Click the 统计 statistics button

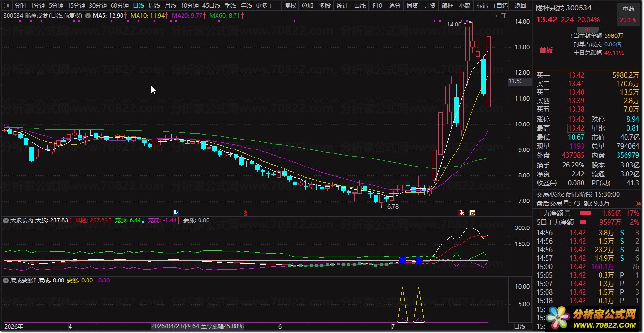[342, 6]
